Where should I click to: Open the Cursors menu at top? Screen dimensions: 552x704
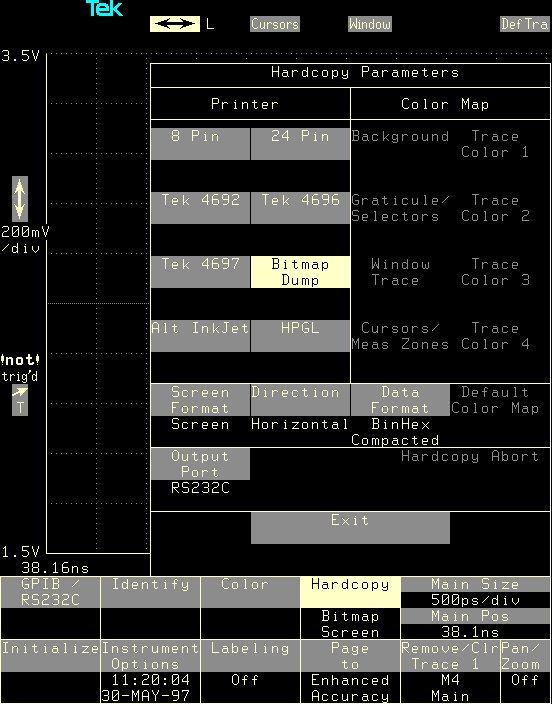(275, 24)
